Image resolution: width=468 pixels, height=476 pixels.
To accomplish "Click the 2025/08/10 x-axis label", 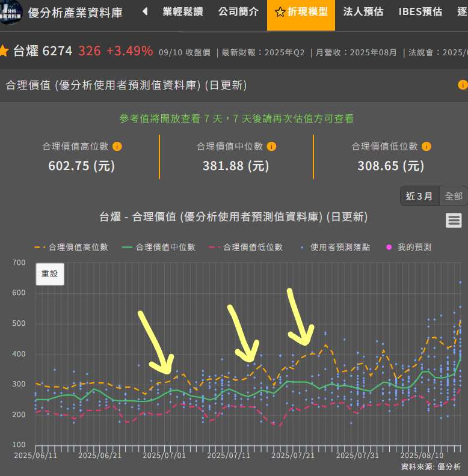I will (x=422, y=456).
